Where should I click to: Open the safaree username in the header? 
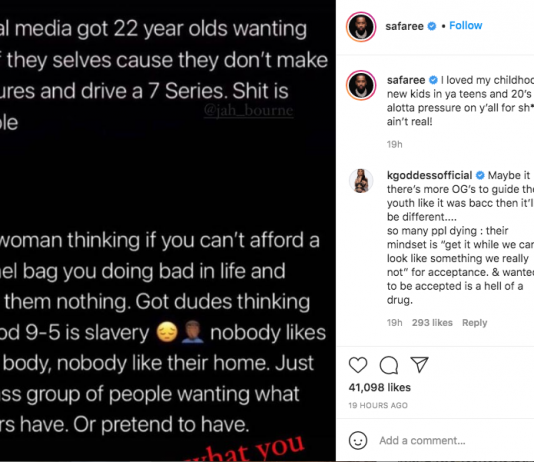click(x=405, y=26)
